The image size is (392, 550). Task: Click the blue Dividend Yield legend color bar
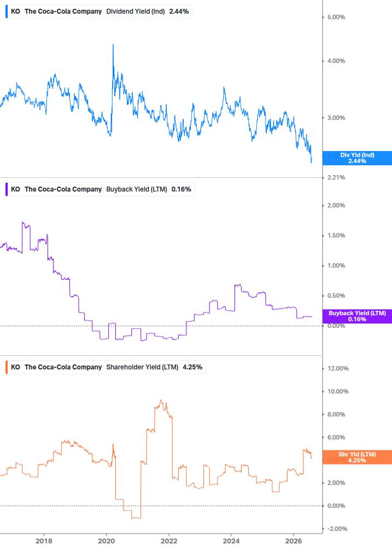click(x=7, y=11)
